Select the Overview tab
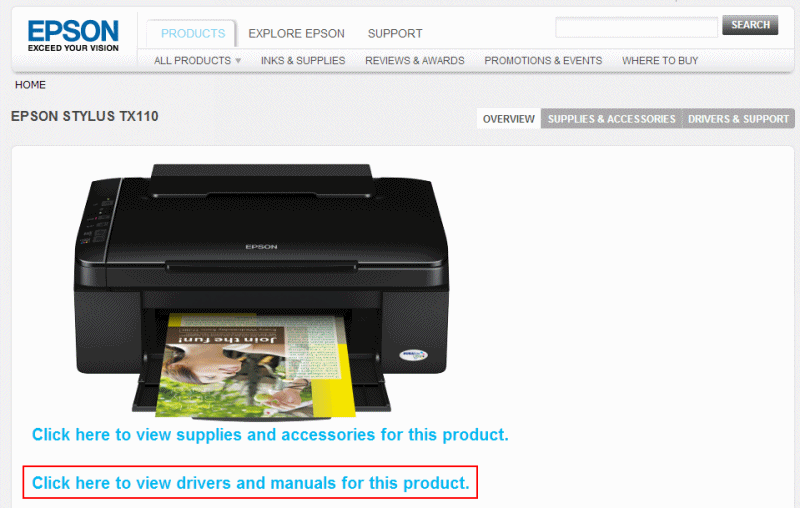800x508 pixels. [509, 119]
